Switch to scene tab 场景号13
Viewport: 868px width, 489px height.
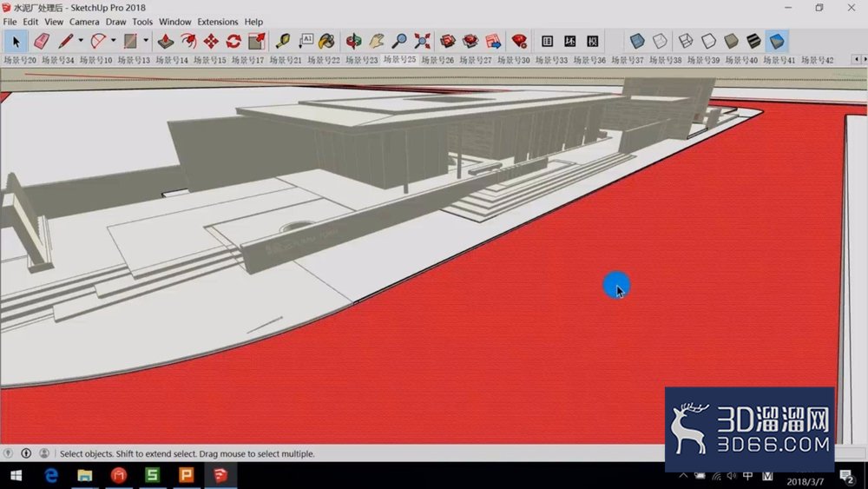(134, 60)
